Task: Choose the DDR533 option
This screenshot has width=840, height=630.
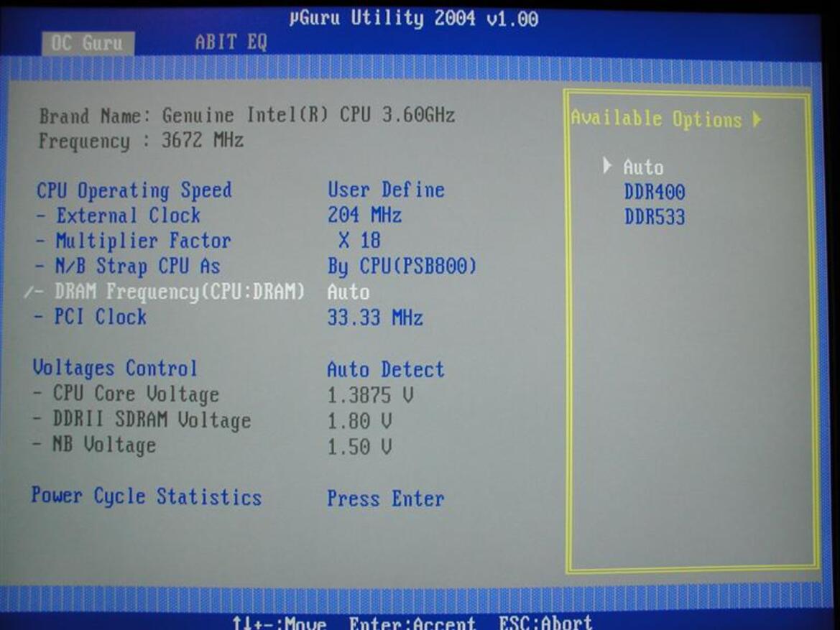Action: click(655, 217)
